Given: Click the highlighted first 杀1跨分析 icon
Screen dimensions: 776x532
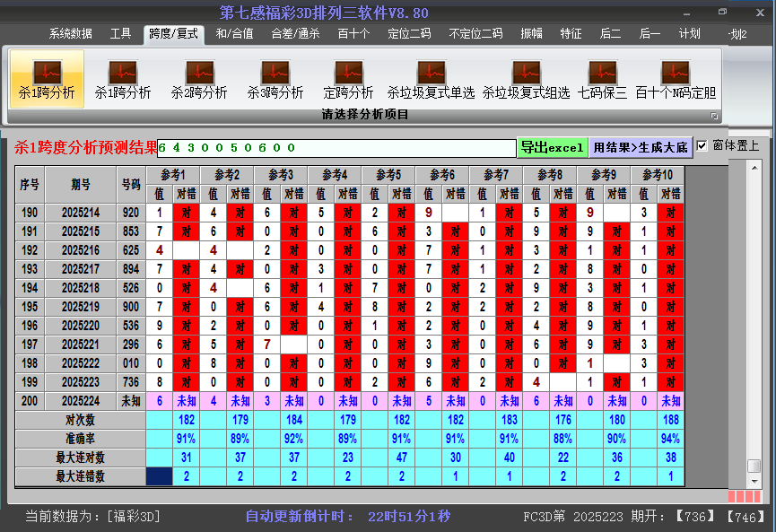Looking at the screenshot, I should tap(47, 79).
